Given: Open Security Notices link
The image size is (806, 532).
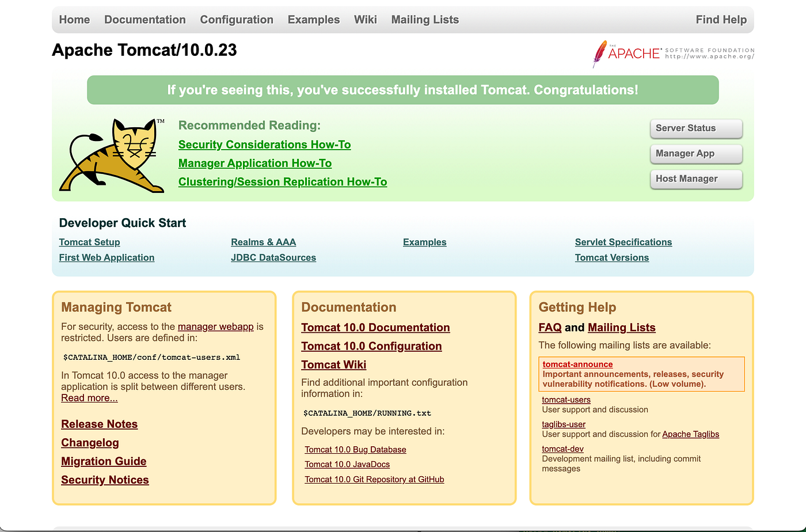Looking at the screenshot, I should [x=105, y=480].
